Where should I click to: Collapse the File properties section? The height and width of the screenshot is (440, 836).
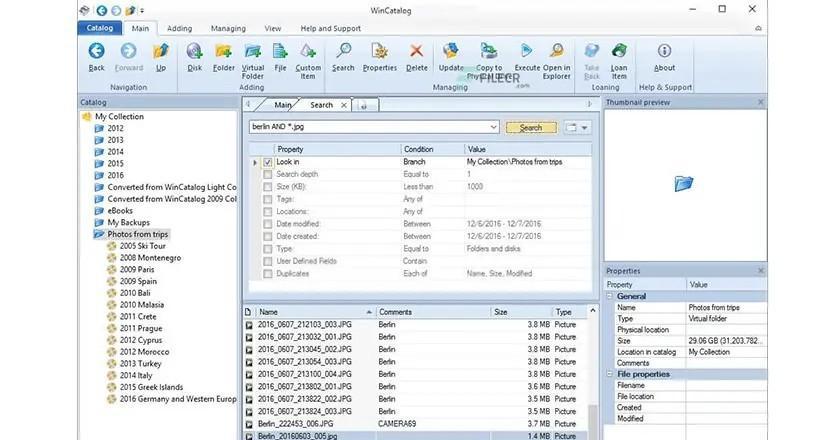click(x=610, y=374)
